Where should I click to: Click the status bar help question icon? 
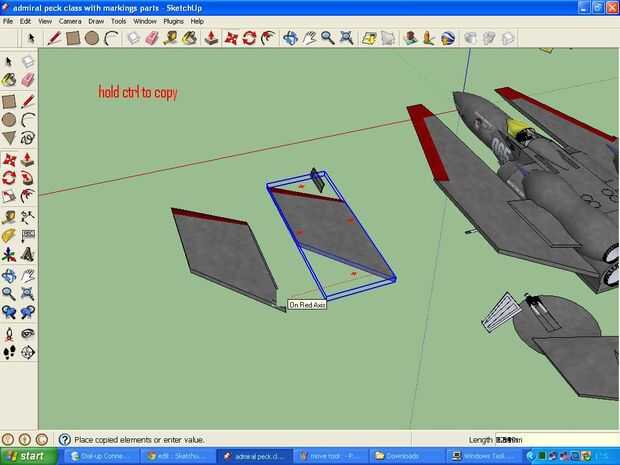[64, 439]
